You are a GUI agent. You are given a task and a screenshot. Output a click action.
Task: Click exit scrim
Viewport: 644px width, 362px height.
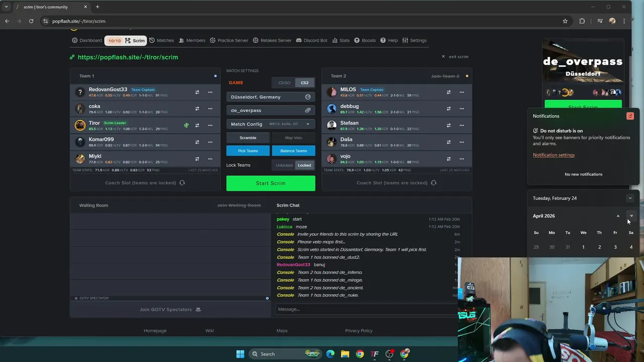pos(455,57)
